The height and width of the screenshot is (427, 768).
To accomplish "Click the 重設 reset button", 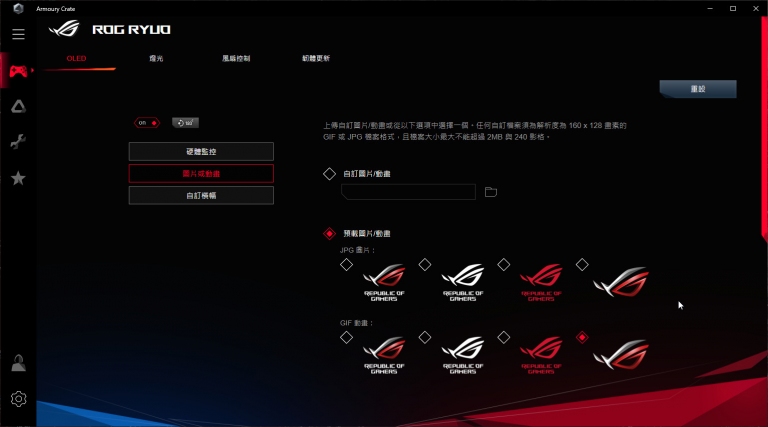I will [698, 89].
